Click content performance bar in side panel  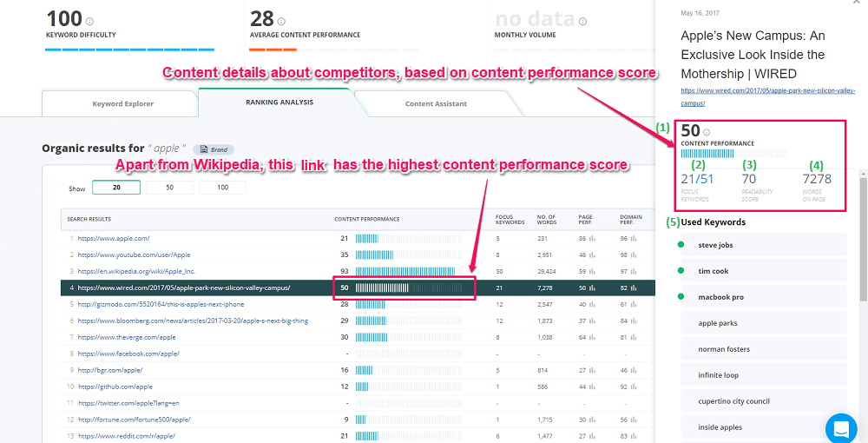[x=733, y=154]
